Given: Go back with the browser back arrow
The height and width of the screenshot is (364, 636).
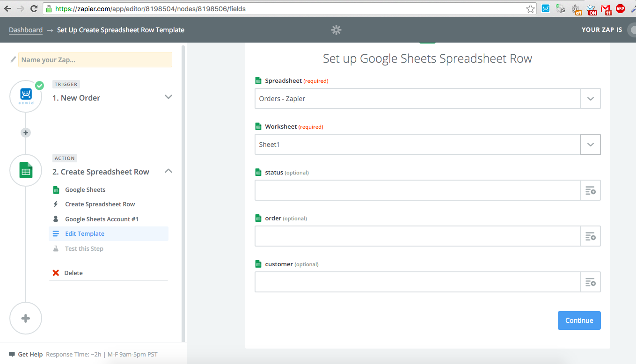Looking at the screenshot, I should [x=7, y=8].
